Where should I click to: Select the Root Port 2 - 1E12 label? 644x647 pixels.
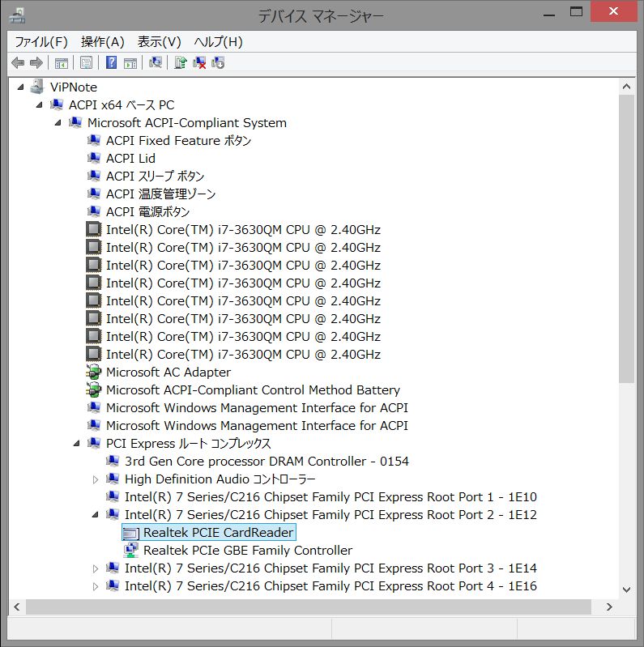pos(331,514)
